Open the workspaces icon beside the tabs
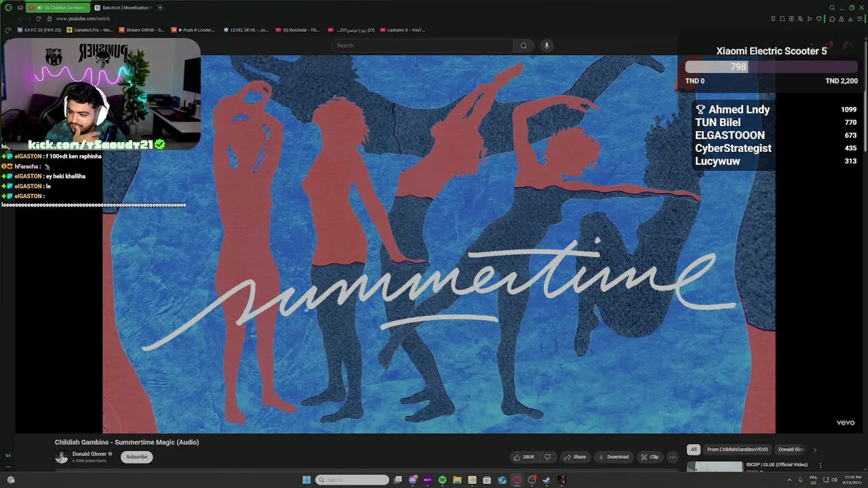 (x=20, y=7)
